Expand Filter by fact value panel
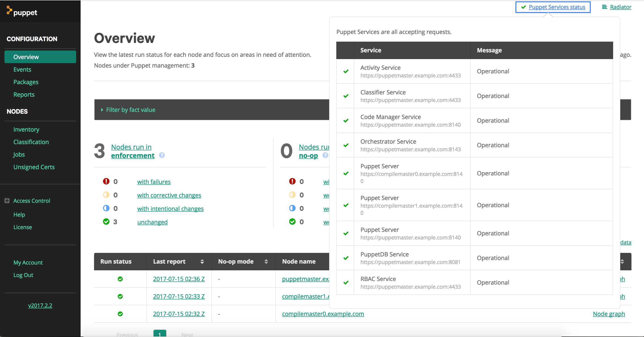The image size is (644, 337). point(131,110)
